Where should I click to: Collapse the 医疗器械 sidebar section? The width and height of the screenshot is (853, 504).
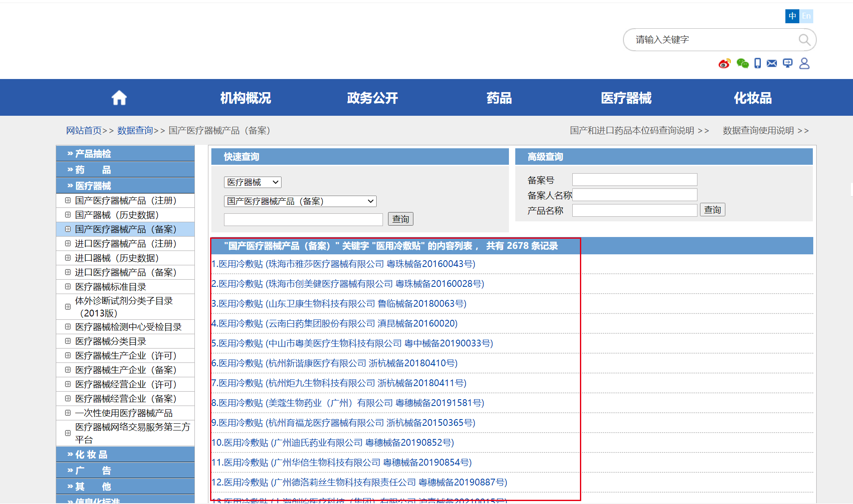[x=125, y=186]
